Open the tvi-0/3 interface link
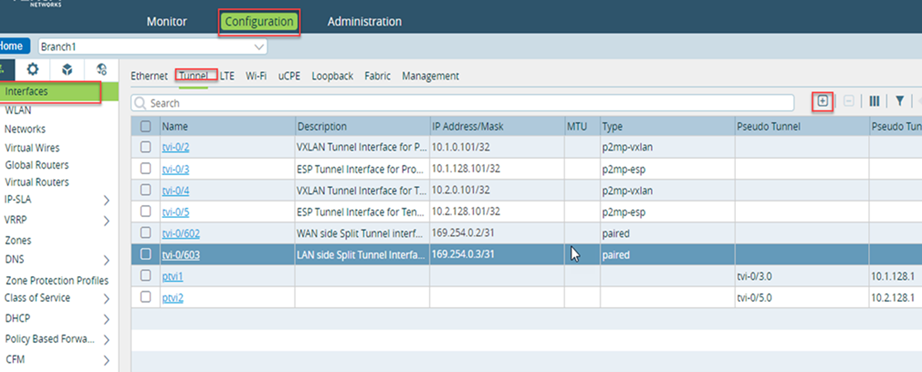Screen dimensions: 922x372 [x=175, y=169]
